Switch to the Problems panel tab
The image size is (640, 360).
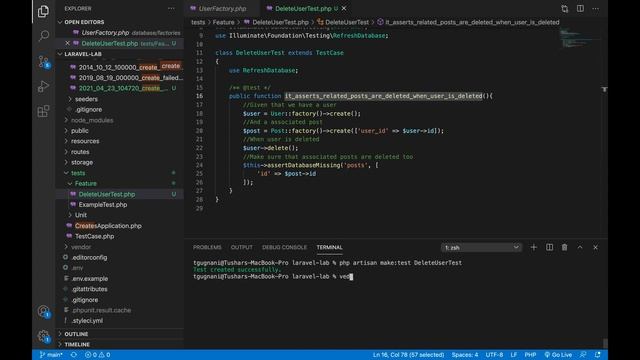click(207, 247)
